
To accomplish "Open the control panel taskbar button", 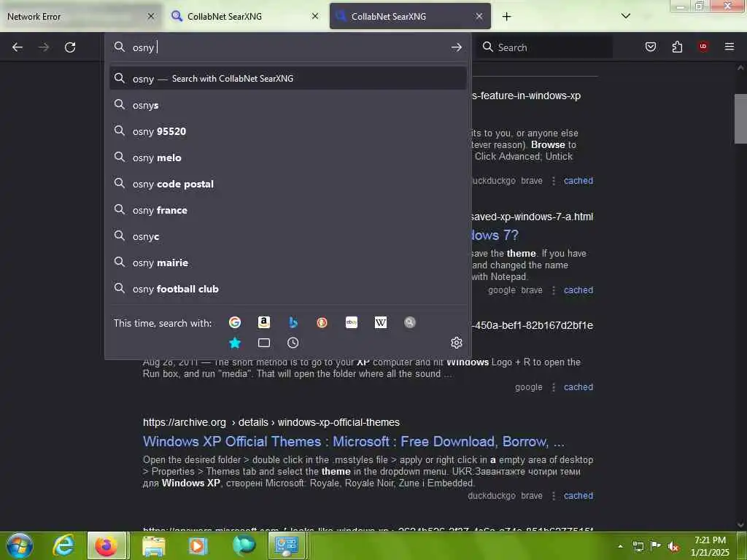I will (287, 545).
